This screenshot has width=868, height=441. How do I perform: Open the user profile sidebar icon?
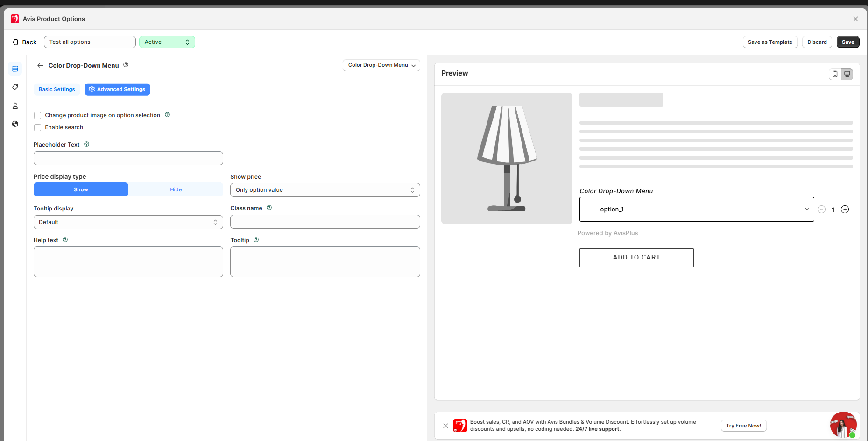point(15,106)
